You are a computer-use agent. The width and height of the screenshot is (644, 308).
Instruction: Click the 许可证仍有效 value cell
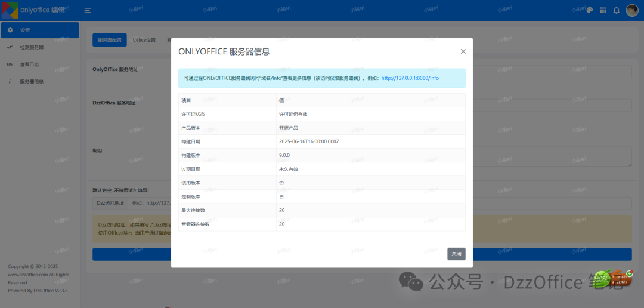click(x=293, y=115)
